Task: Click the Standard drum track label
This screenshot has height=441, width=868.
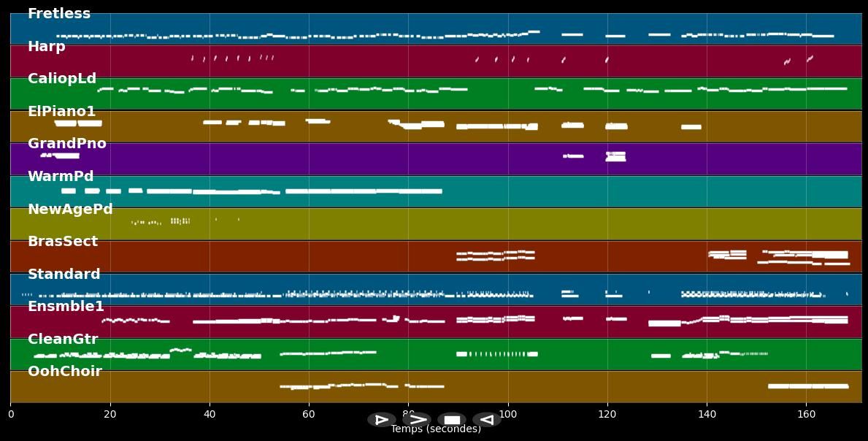Action: point(64,275)
